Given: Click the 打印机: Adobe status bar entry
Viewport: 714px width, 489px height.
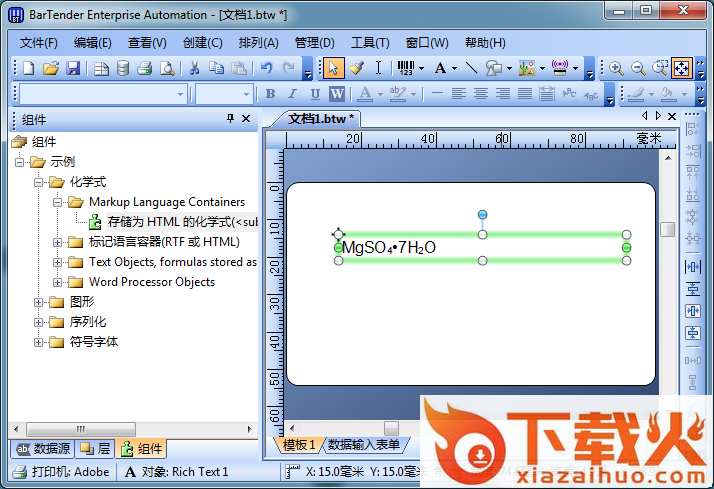Looking at the screenshot, I should [61, 472].
